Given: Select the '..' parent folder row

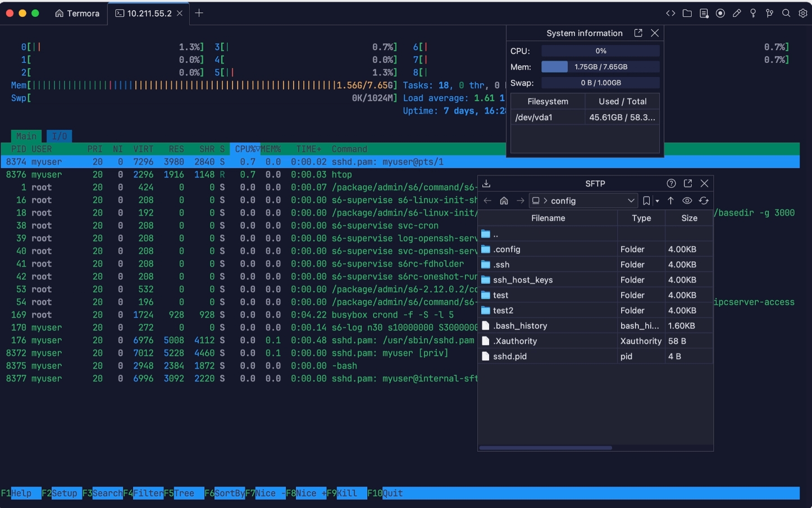Looking at the screenshot, I should 595,234.
